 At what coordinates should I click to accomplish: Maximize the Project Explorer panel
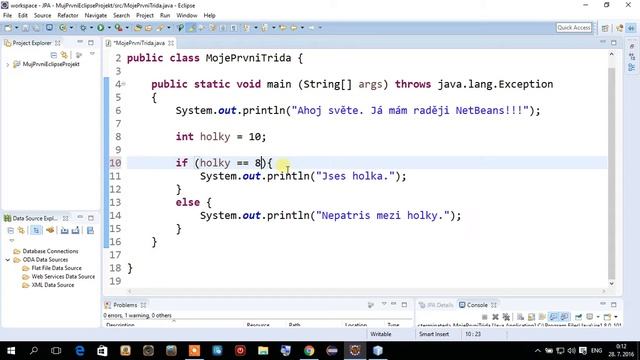point(91,42)
